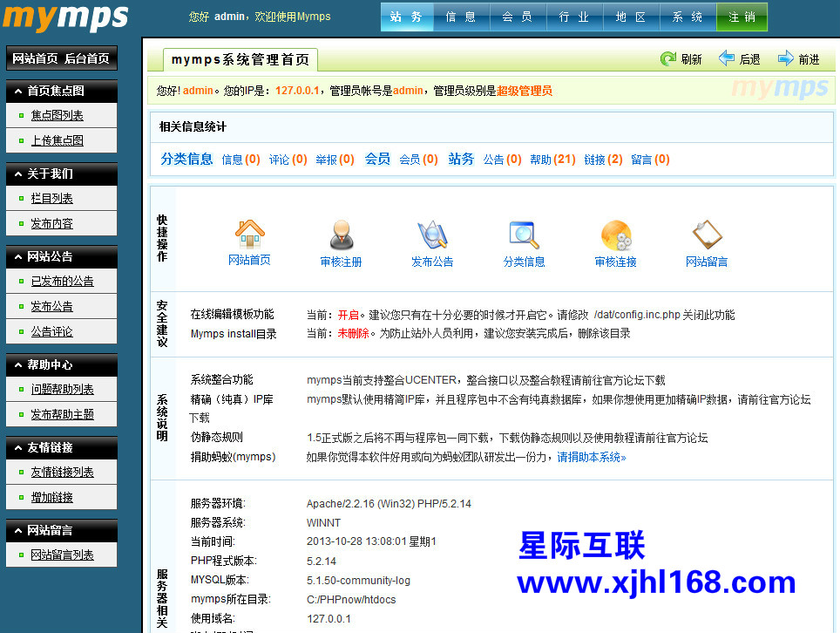Viewport: 840px width, 633px height.
Task: Open 网站留言 via the clipboard icon
Action: [707, 235]
